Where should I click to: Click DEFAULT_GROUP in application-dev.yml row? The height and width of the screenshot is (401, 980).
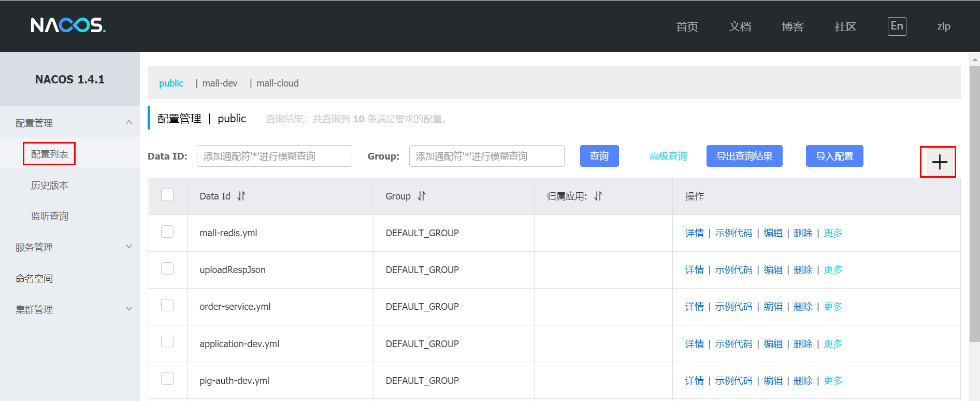point(422,344)
